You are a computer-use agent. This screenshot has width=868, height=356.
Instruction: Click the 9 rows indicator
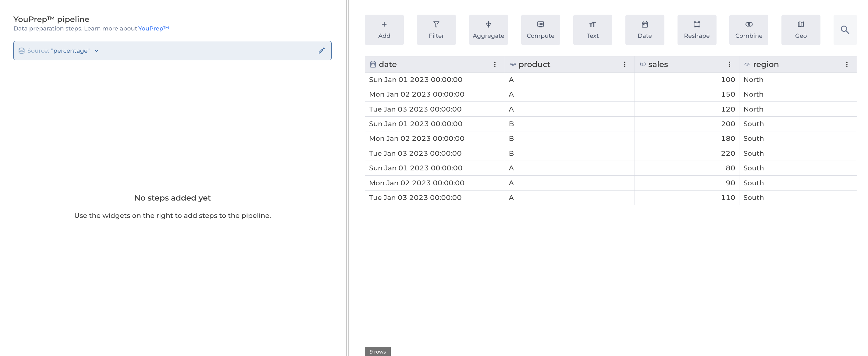point(377,351)
